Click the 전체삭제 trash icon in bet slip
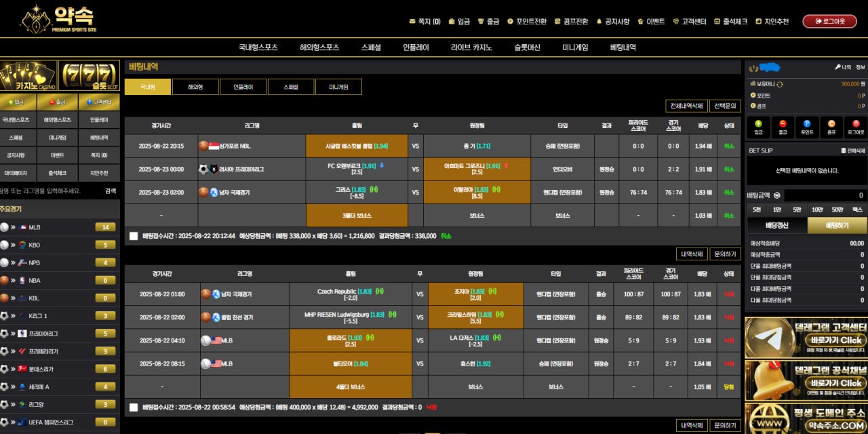The height and width of the screenshot is (434, 868). click(844, 151)
